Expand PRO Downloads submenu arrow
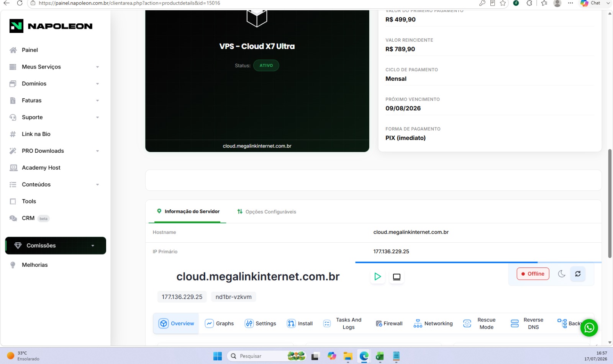Screen dimensions: 613x364 97,151
